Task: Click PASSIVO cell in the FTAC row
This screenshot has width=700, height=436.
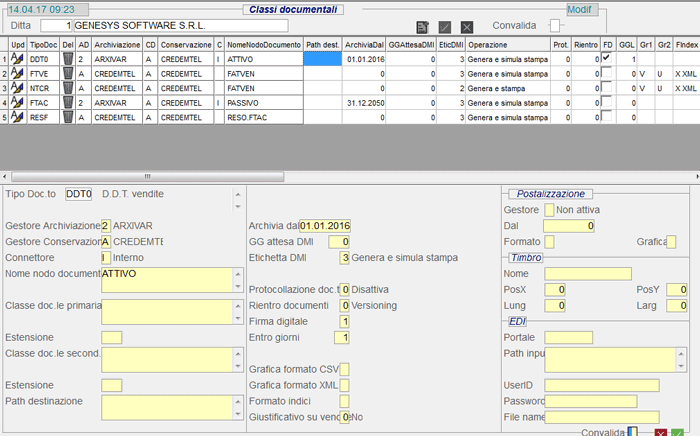Action: tap(264, 103)
